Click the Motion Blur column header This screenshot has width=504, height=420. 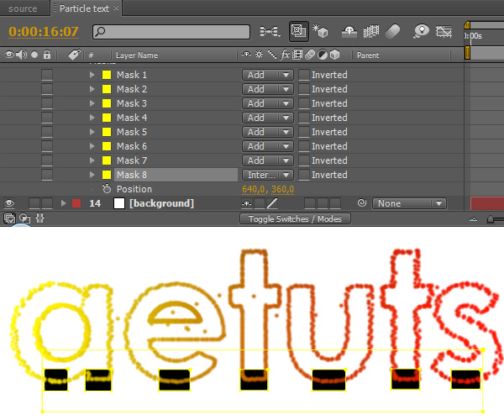[309, 55]
